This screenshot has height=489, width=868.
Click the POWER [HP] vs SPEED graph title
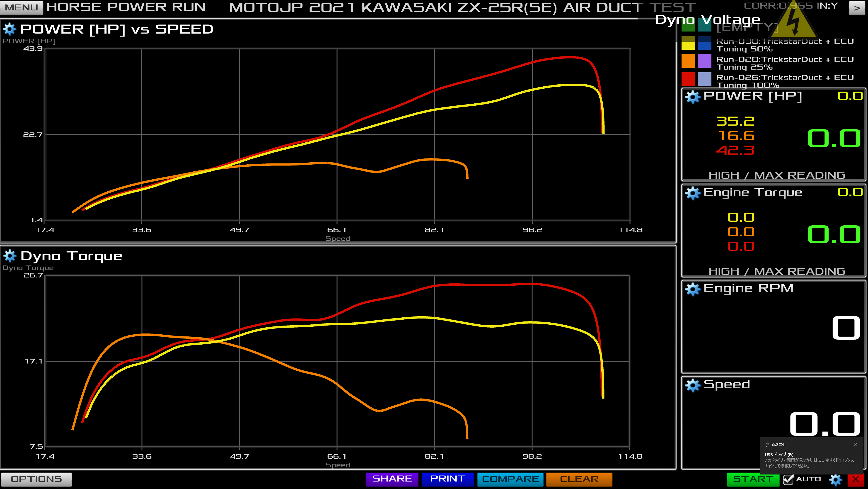117,29
